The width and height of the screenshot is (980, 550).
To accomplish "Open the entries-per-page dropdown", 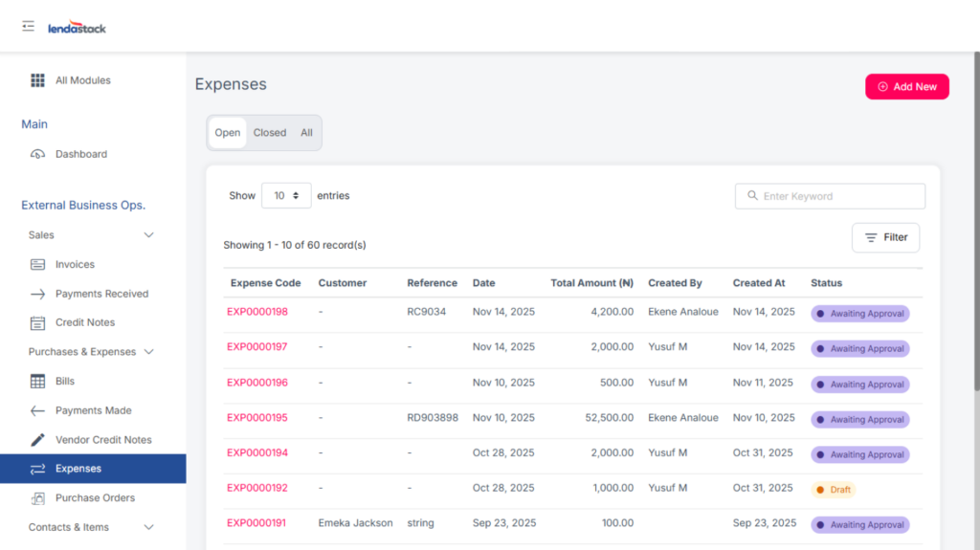I will (x=286, y=196).
